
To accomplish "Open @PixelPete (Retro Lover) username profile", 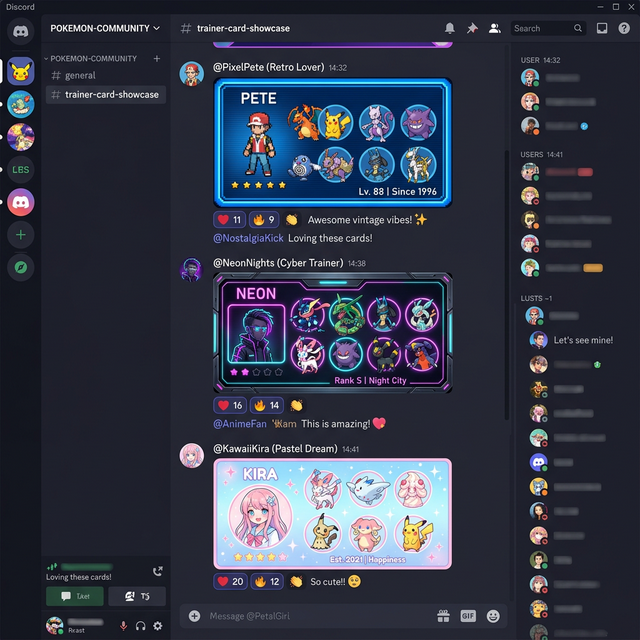I will [x=269, y=67].
